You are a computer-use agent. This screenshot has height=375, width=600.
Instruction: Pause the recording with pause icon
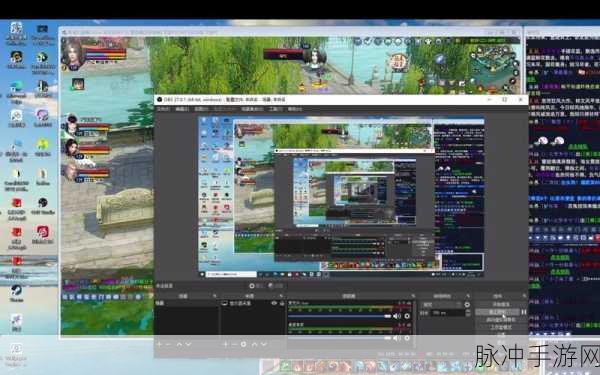click(524, 312)
